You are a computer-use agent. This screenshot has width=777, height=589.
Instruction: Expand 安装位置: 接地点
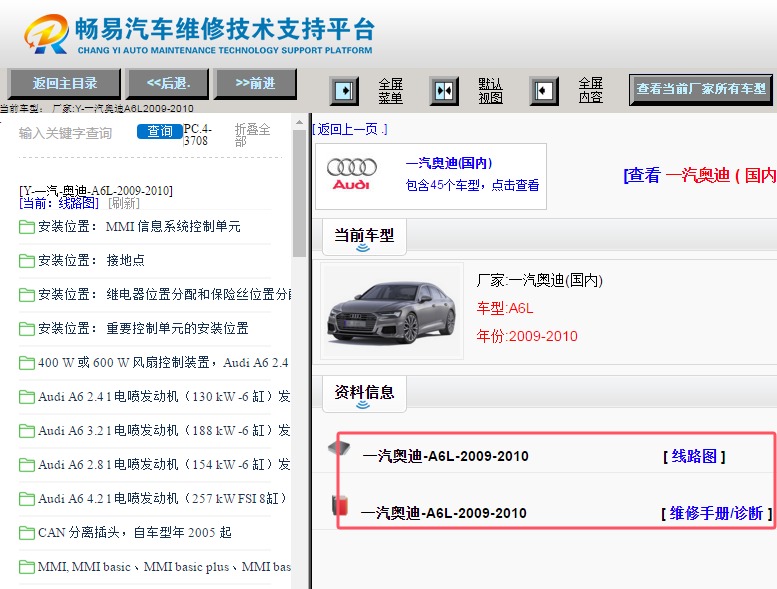tap(91, 261)
